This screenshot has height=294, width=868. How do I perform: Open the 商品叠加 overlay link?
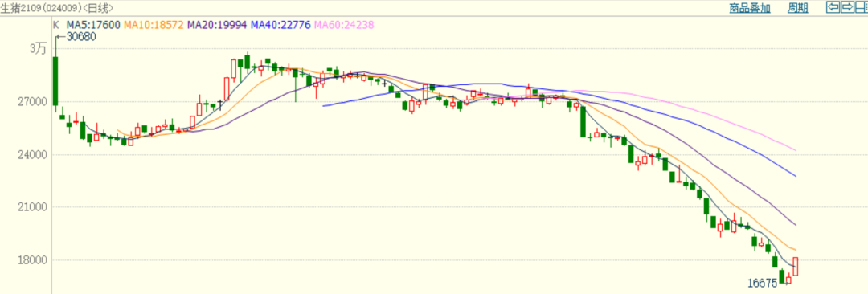pyautogui.click(x=750, y=8)
